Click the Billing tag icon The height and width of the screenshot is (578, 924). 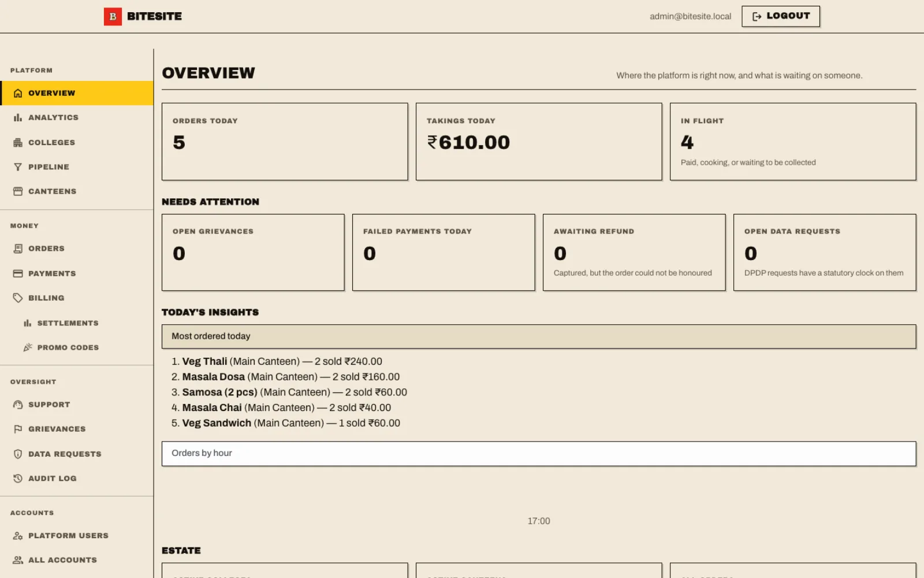(x=18, y=298)
